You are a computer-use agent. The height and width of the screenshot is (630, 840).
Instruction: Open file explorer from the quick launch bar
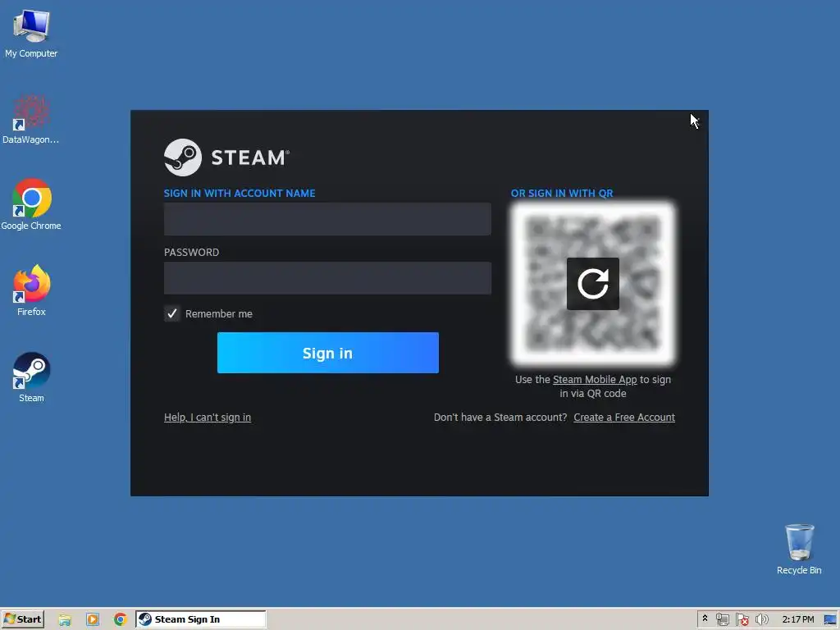point(65,619)
